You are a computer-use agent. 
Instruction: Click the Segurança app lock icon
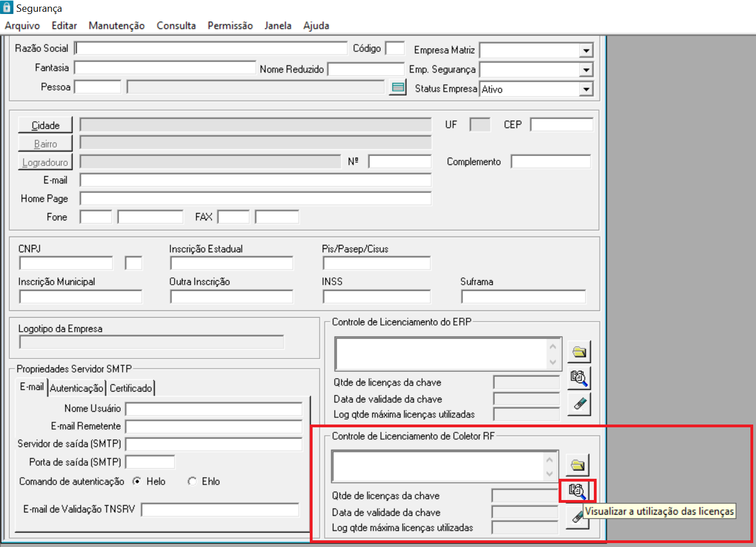point(7,8)
